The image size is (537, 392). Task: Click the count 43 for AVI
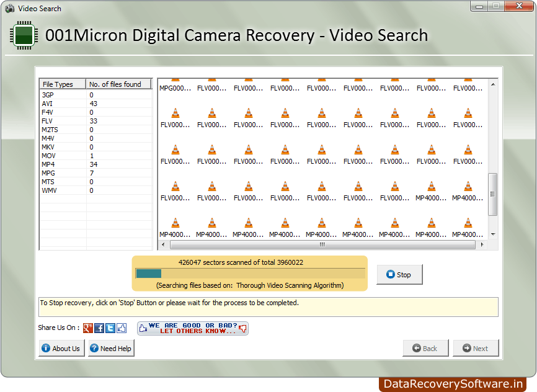pyautogui.click(x=94, y=104)
